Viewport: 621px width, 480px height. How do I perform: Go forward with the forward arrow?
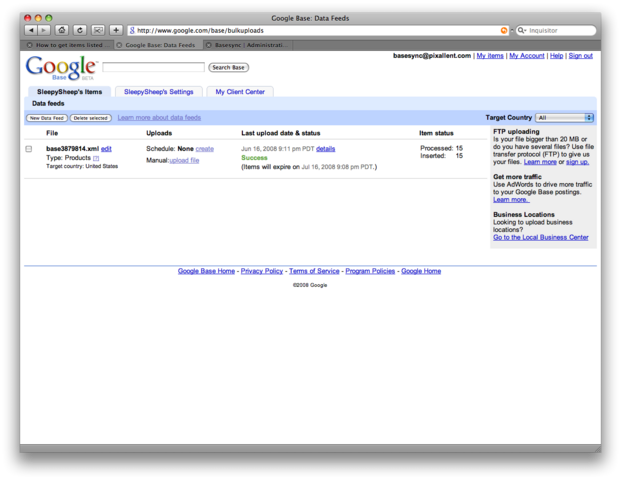[x=44, y=30]
